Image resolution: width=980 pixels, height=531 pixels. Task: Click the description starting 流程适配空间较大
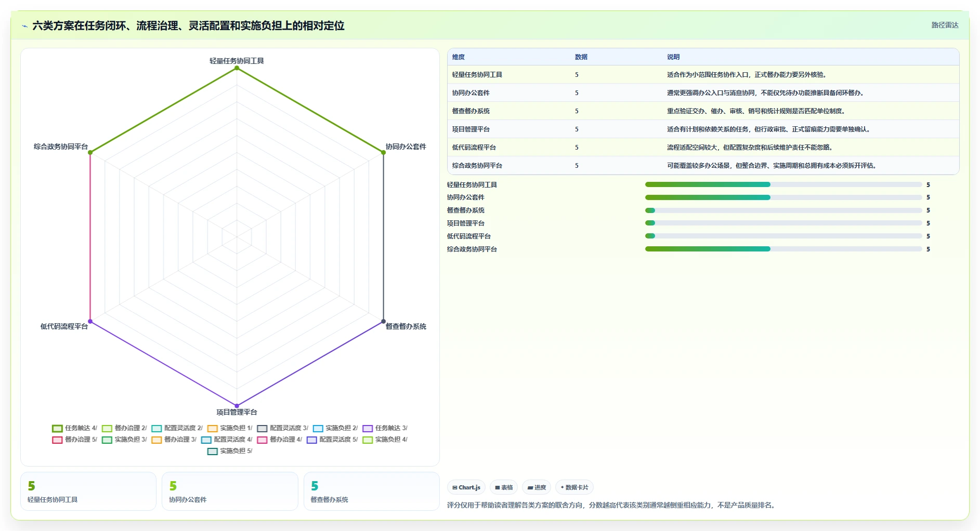pos(750,148)
